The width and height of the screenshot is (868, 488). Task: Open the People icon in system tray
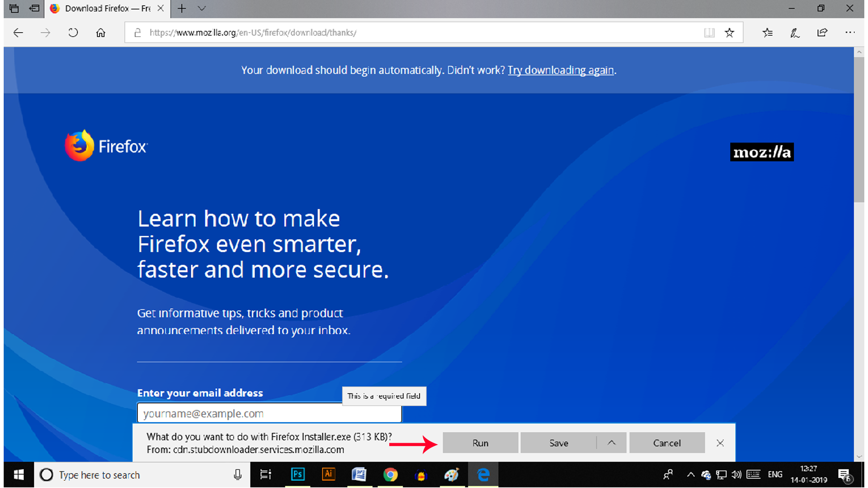[668, 474]
